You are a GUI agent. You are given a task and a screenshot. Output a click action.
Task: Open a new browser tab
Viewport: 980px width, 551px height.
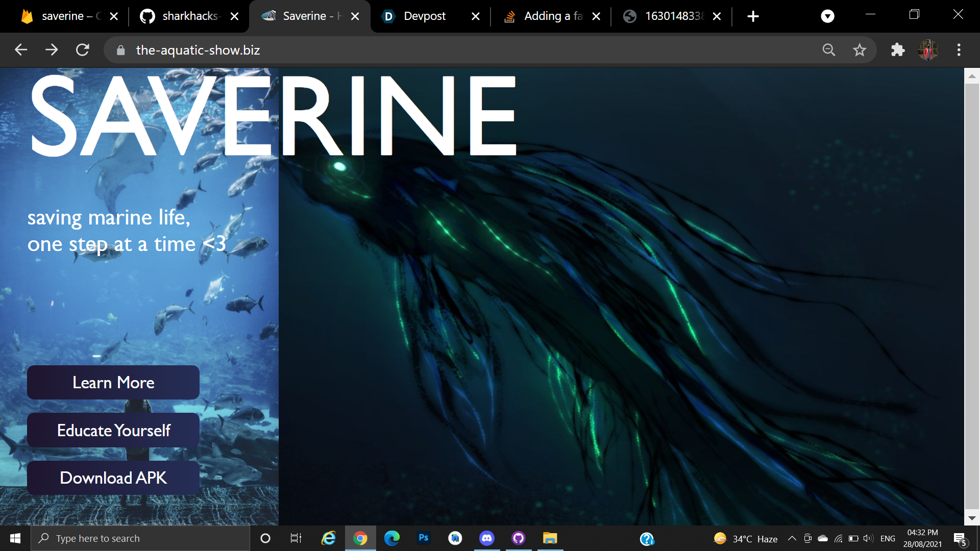click(x=753, y=16)
